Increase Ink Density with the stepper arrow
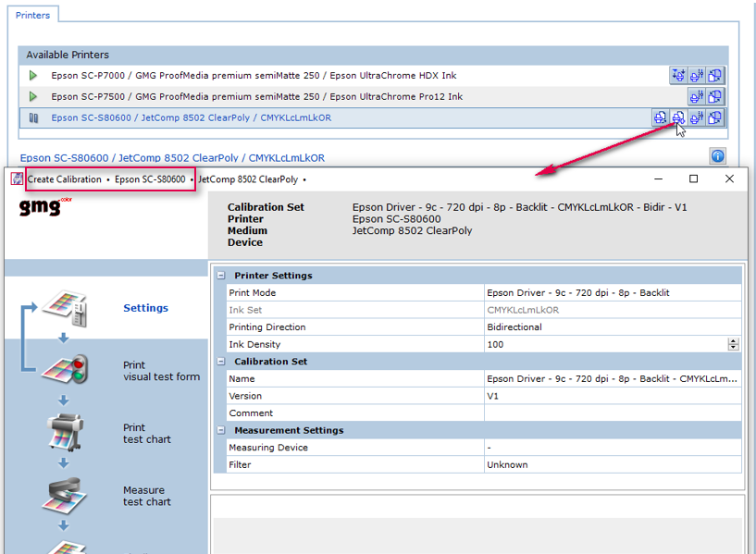Image resolution: width=756 pixels, height=554 pixels. [734, 340]
